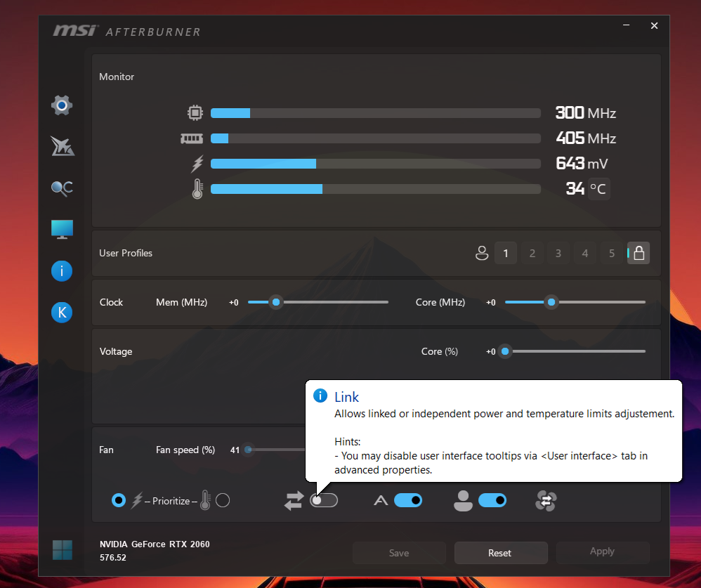Show information via the blue i icon
This screenshot has width=701, height=588.
pos(62,271)
